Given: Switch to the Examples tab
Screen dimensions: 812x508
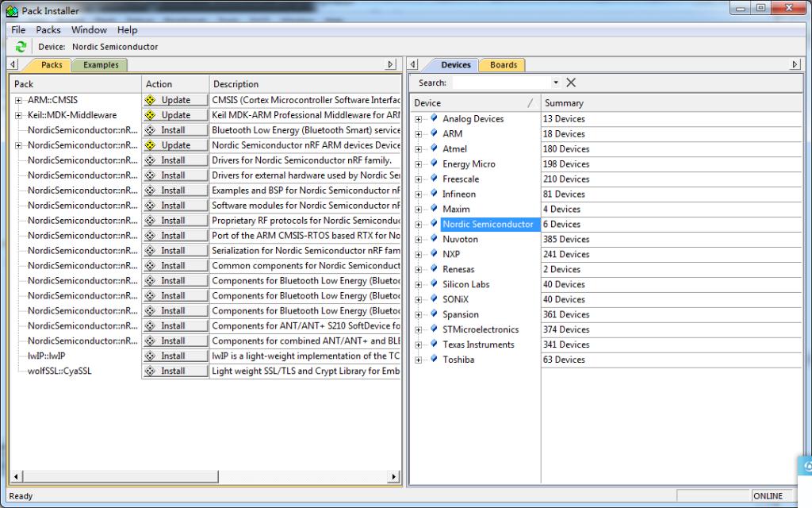Looking at the screenshot, I should [101, 65].
